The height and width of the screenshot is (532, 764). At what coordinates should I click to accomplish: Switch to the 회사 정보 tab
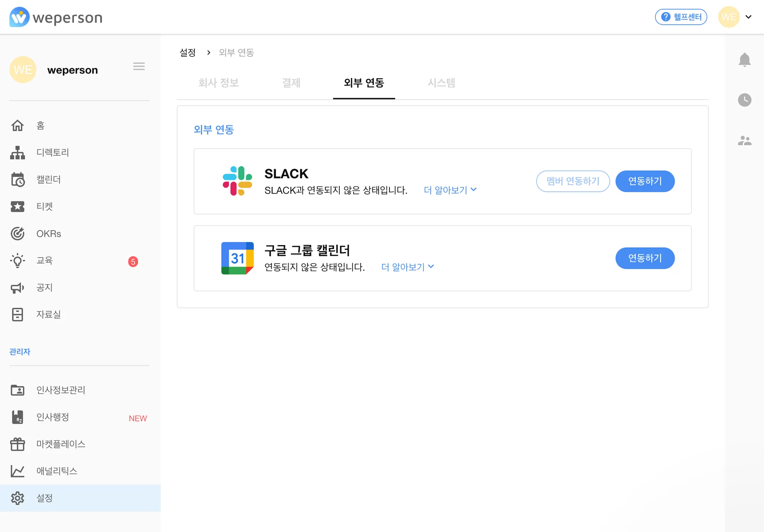click(218, 83)
